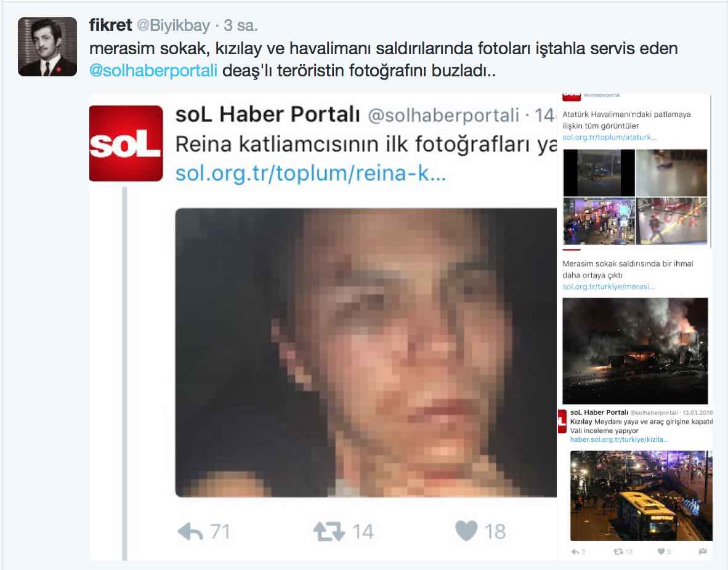Viewport: 728px width, 570px height.
Task: Open fikret's profile avatar photo
Action: (x=47, y=47)
